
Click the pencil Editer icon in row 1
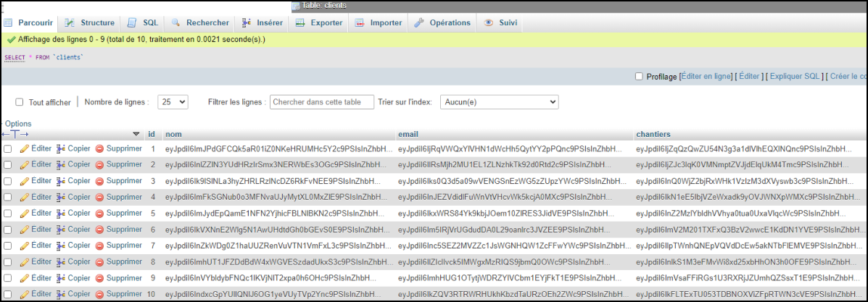pos(24,148)
